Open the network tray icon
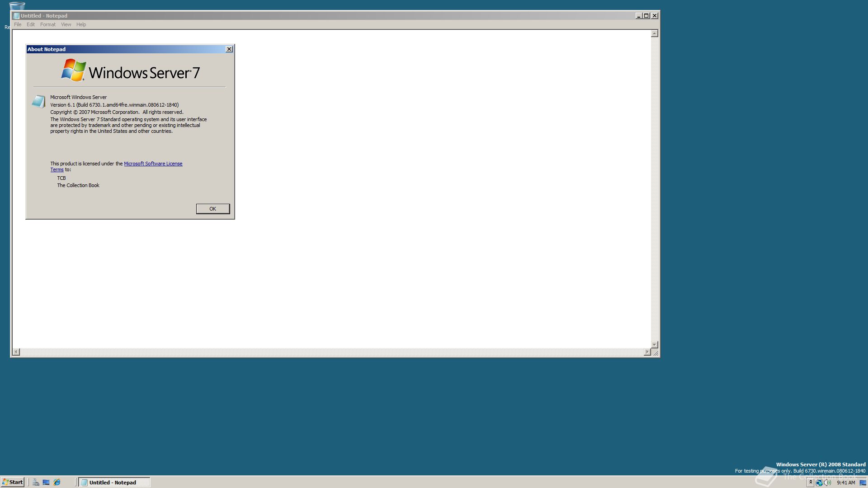The height and width of the screenshot is (488, 868). 819,483
